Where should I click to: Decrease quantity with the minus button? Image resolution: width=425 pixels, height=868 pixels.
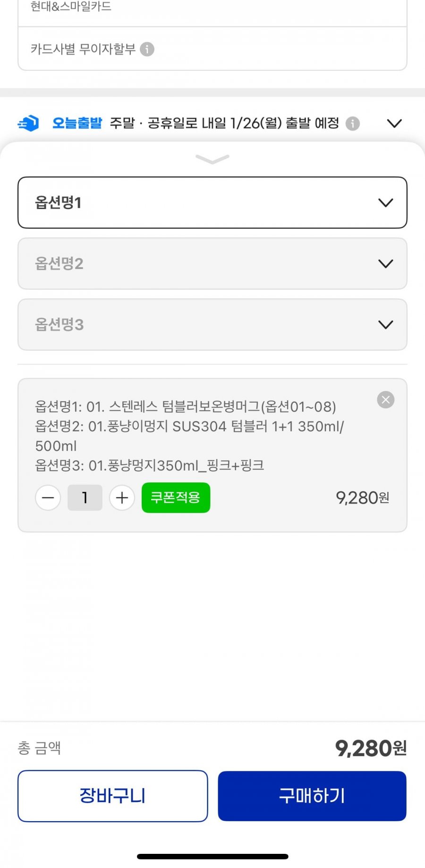[x=48, y=497]
